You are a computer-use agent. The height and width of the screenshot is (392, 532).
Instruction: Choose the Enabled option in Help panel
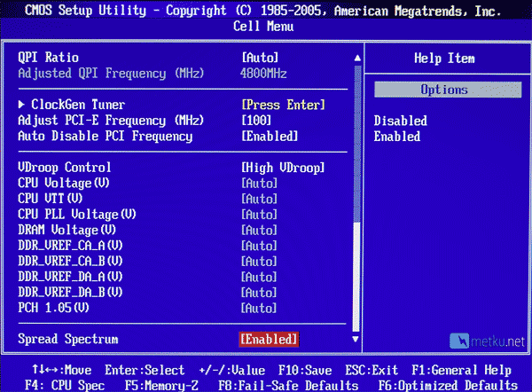397,137
